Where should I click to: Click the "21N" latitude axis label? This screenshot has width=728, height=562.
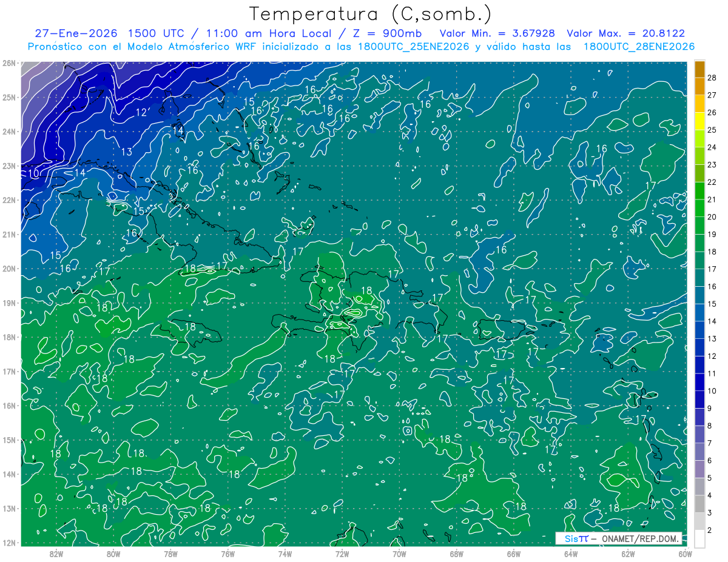tap(8, 234)
